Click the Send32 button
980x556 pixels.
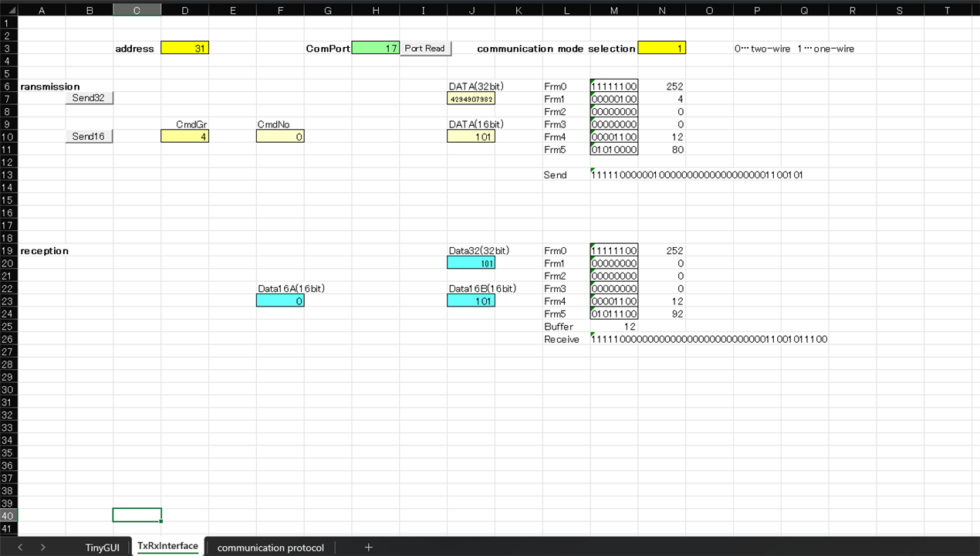[89, 98]
